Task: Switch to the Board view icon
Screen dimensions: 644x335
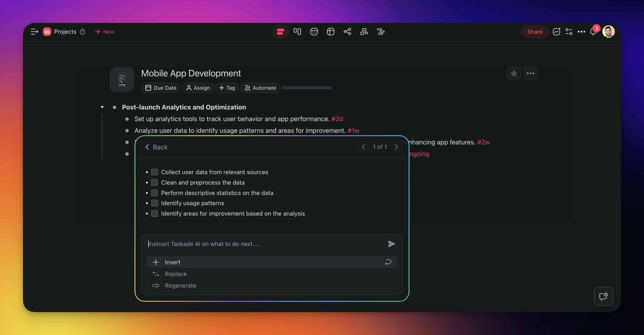Action: [x=297, y=32]
